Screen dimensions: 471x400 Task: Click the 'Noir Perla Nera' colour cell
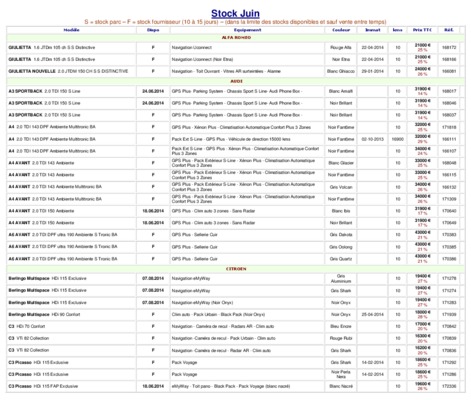pos(341,374)
